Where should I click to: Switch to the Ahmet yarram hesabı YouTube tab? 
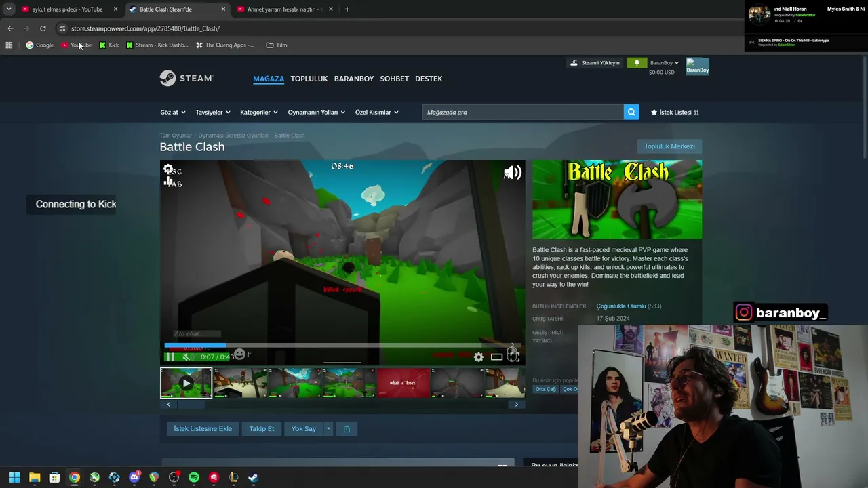[283, 9]
